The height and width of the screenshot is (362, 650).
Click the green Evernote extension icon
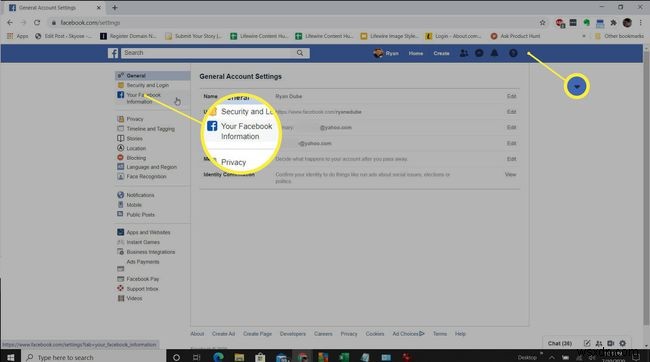pyautogui.click(x=586, y=23)
